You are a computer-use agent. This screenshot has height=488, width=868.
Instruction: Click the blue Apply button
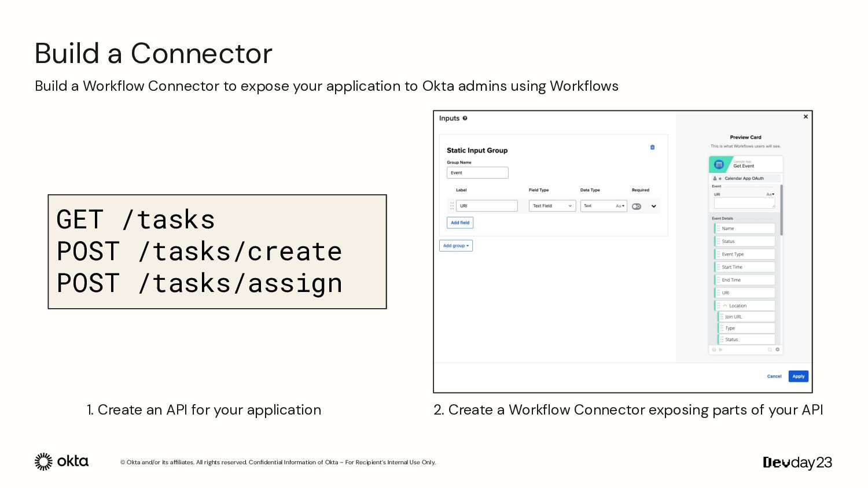tap(799, 376)
